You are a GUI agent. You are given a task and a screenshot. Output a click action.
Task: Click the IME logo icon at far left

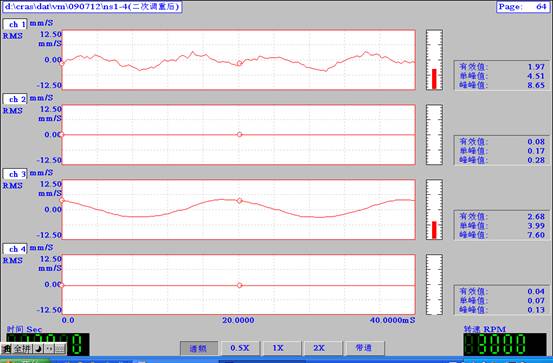7,349
